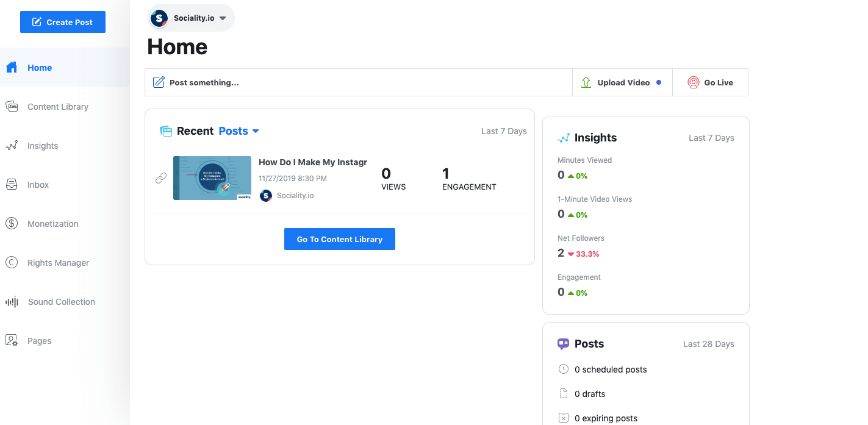This screenshot has width=868, height=425.
Task: Open the Pages icon in the sidebar
Action: point(12,340)
